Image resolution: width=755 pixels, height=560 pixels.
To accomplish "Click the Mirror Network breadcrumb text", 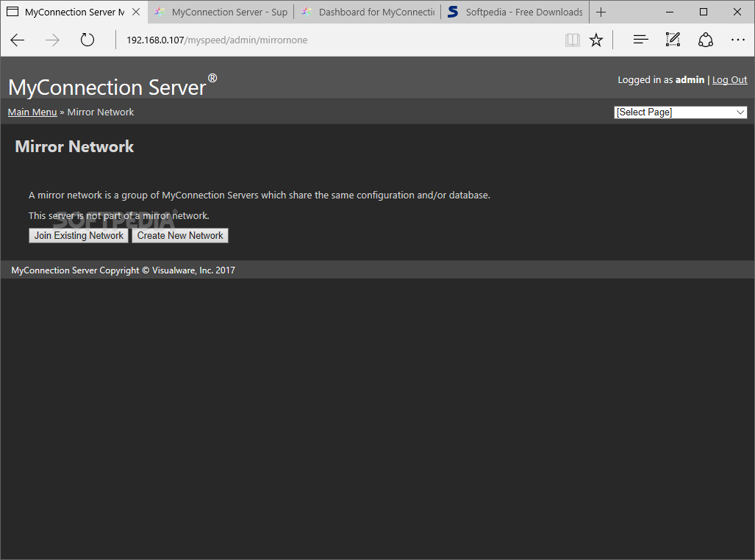I will (x=100, y=112).
